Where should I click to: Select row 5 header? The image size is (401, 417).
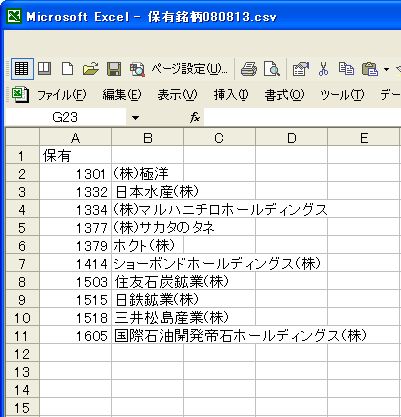click(x=23, y=228)
